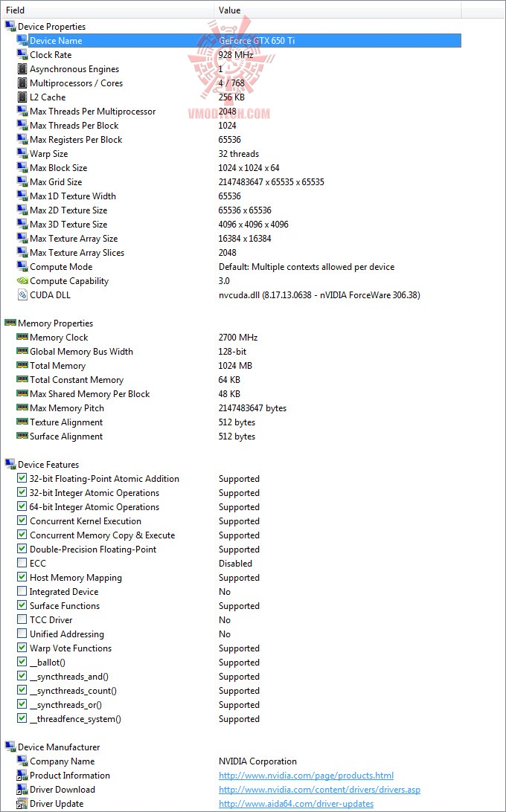The height and width of the screenshot is (812, 506).
Task: Click the '4 / 768' cores value
Action: [x=233, y=83]
